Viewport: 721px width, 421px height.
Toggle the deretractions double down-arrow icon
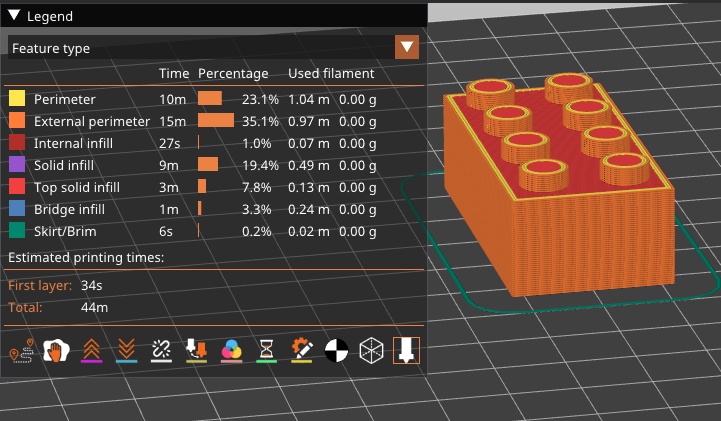pos(126,351)
